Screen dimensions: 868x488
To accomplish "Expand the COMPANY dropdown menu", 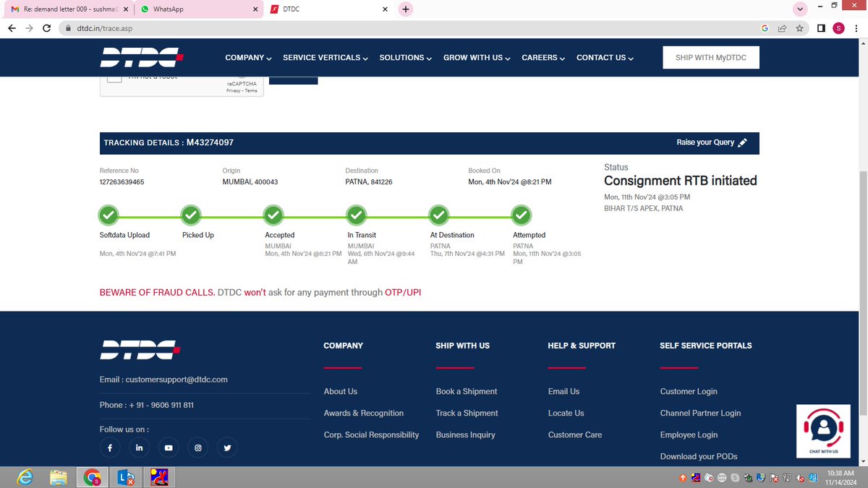I will 248,58.
